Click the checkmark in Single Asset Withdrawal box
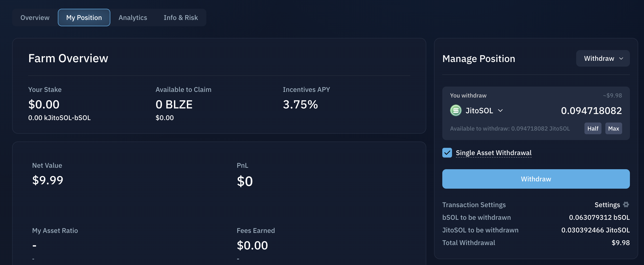The width and height of the screenshot is (644, 265). pyautogui.click(x=447, y=152)
